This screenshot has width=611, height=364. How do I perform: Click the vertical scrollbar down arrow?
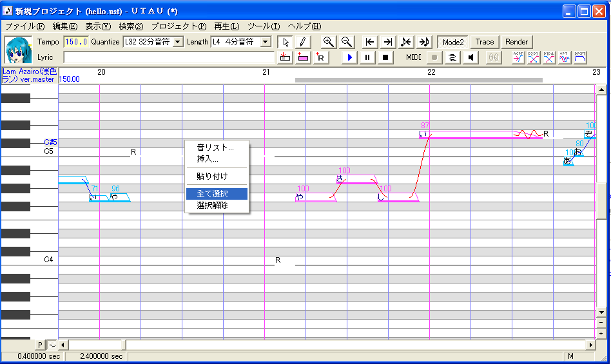coord(601,313)
